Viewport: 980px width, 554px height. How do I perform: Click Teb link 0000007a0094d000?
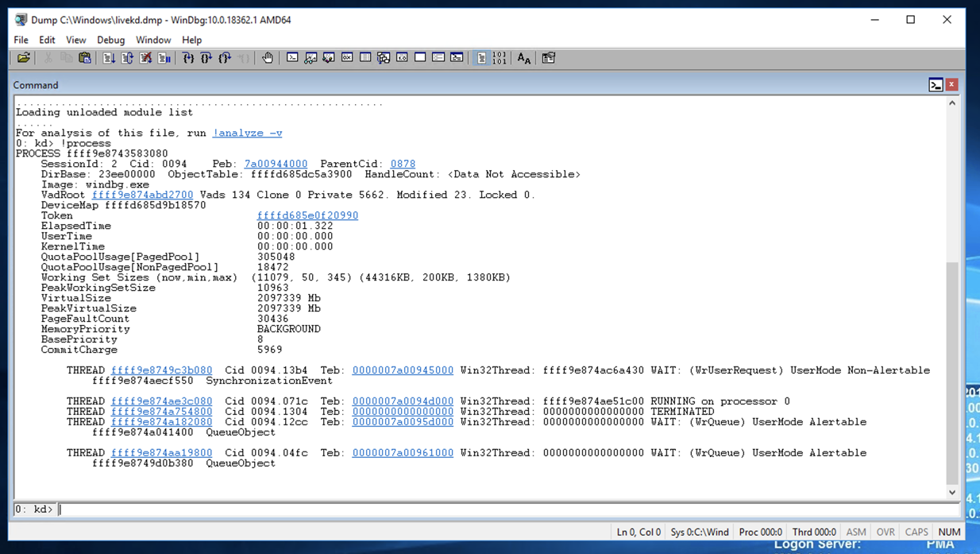click(x=403, y=401)
